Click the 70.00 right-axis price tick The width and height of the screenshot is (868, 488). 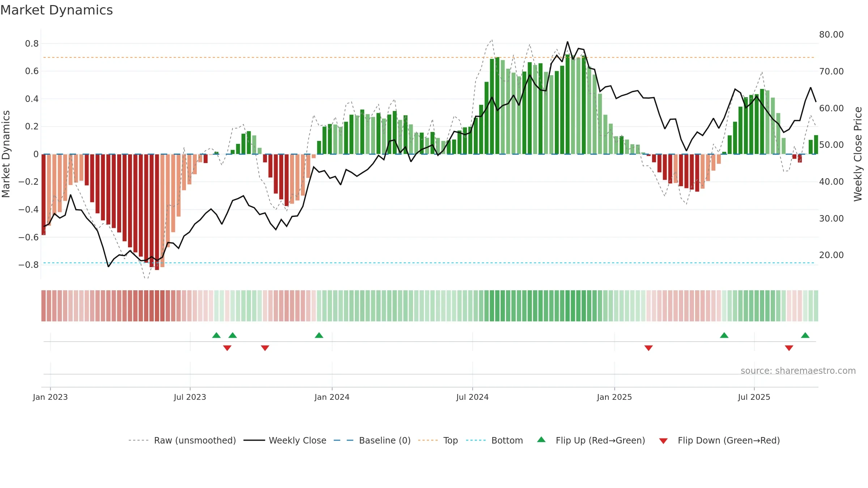[831, 72]
